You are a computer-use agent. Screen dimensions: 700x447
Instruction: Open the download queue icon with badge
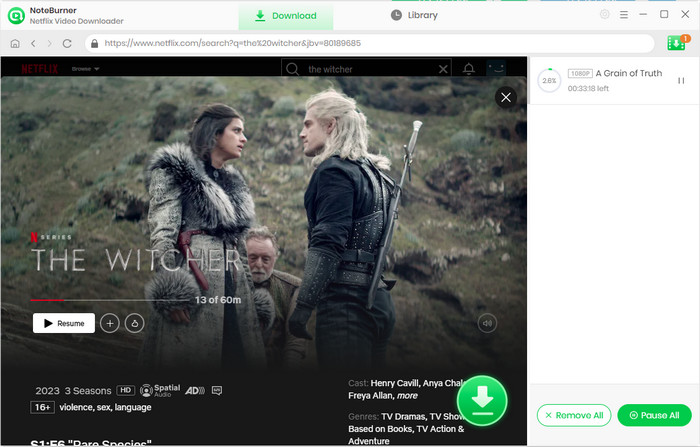[677, 42]
